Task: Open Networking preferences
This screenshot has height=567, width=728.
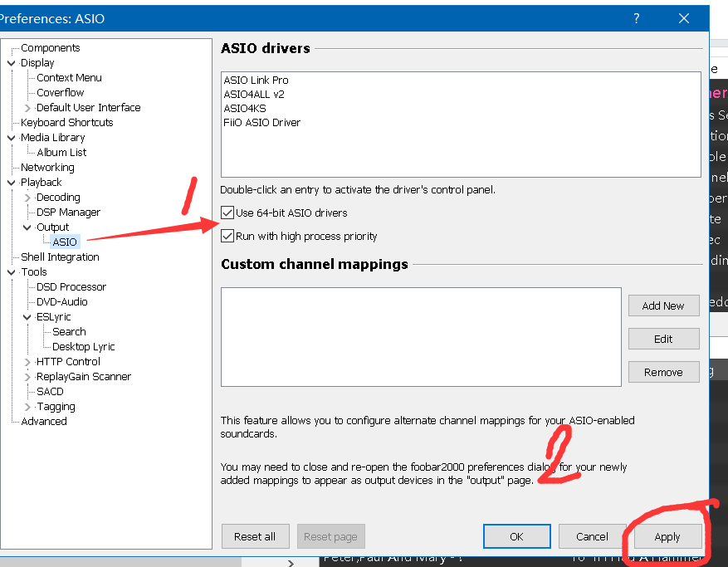Action: (47, 167)
